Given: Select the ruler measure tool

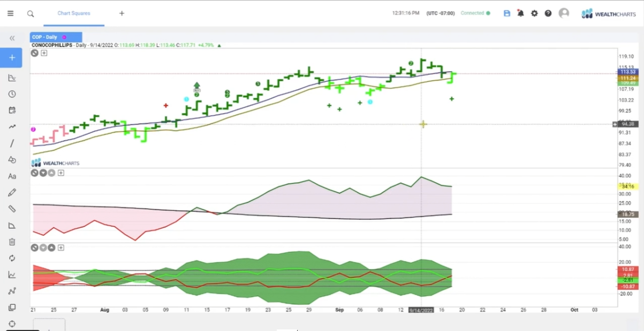Looking at the screenshot, I should (12, 209).
